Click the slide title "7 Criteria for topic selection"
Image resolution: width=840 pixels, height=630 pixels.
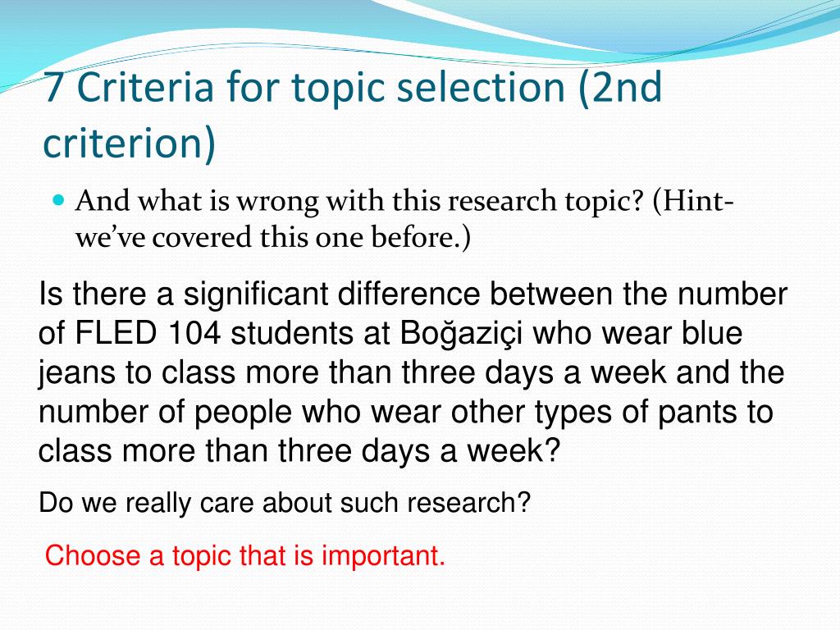tap(304, 88)
